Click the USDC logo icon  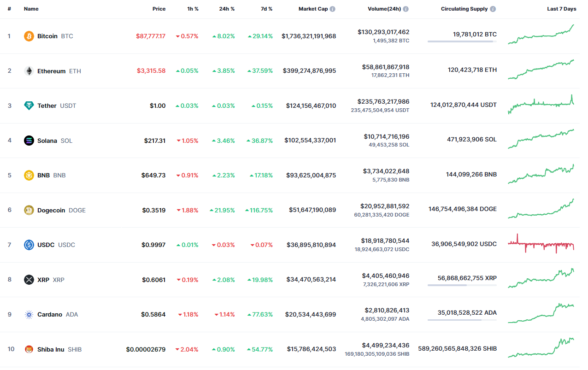point(29,245)
